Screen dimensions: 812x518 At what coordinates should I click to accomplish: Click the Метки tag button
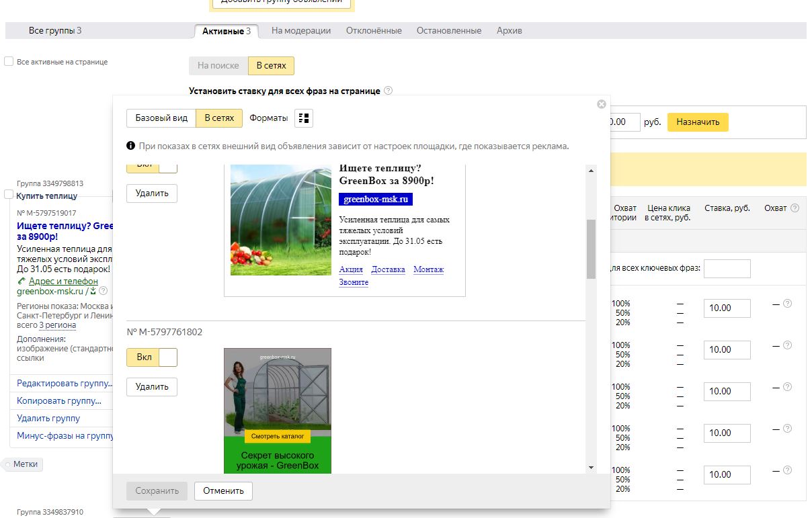(x=24, y=464)
